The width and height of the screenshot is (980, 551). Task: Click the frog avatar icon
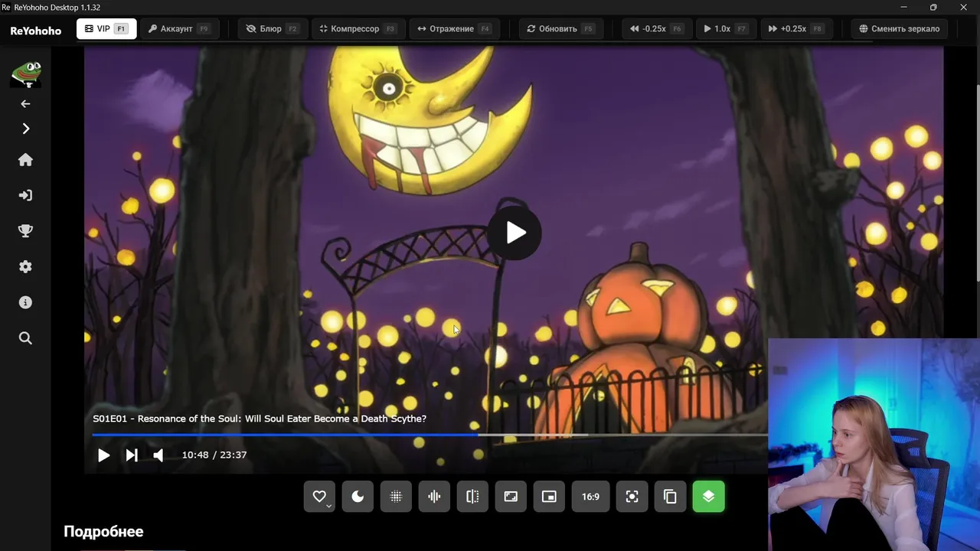[25, 73]
